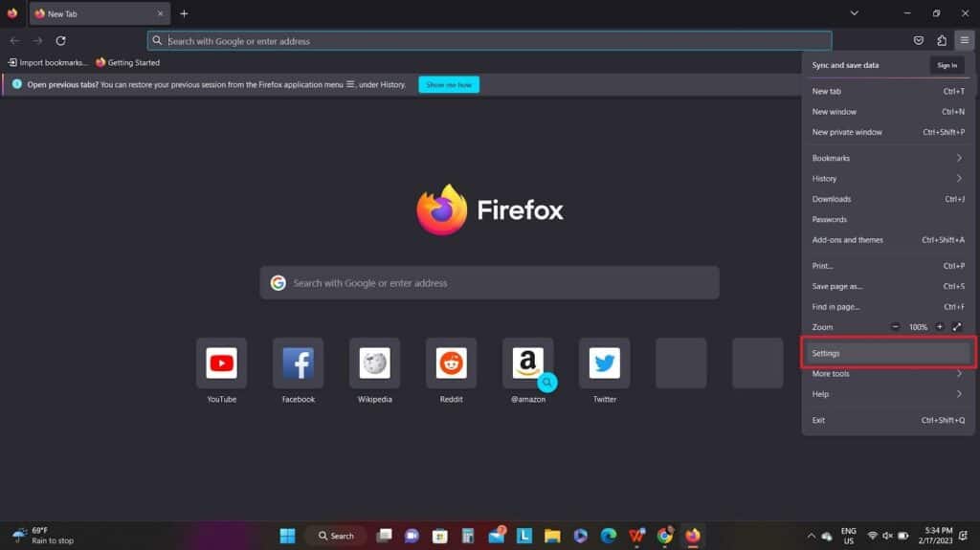Viewport: 980px width, 550px height.
Task: Click taskbar Search box
Action: pyautogui.click(x=336, y=536)
